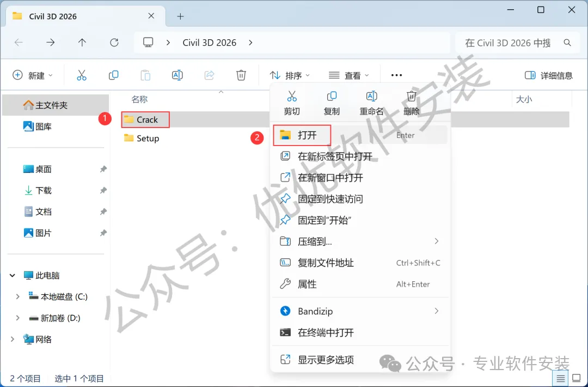Choose 在新标签页中打开
The image size is (588, 387).
coord(360,156)
